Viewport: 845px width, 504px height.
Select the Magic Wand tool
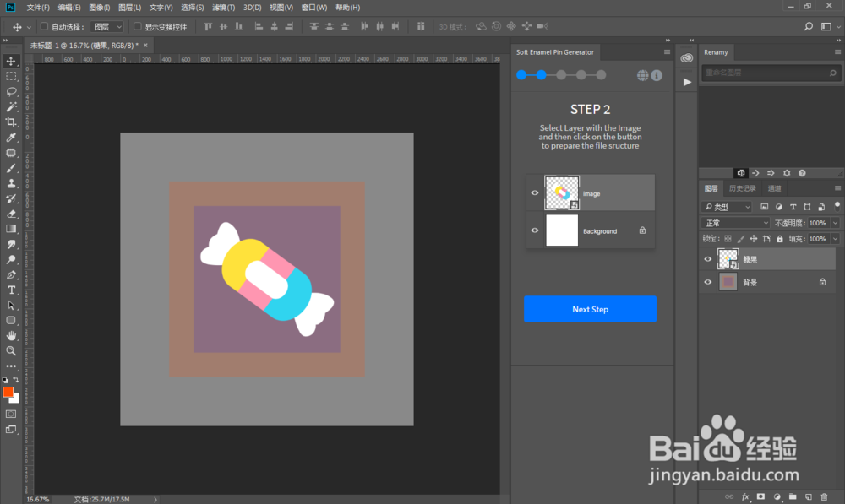[x=11, y=106]
